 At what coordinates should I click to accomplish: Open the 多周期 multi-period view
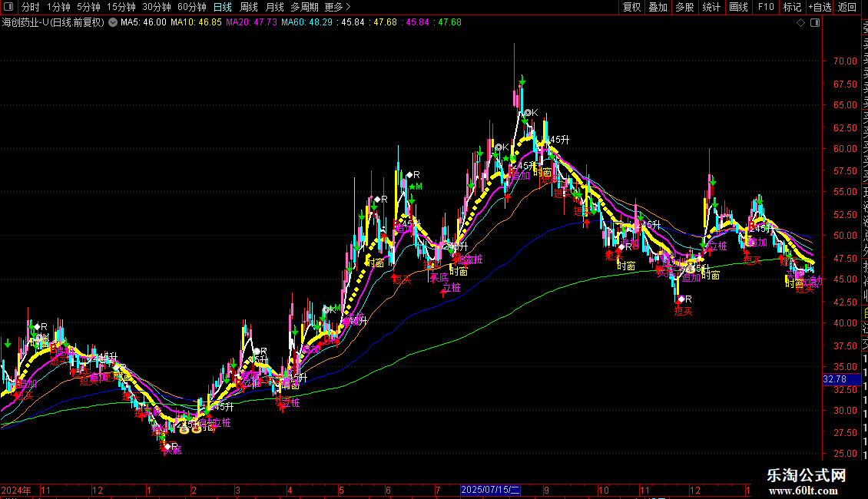point(304,7)
